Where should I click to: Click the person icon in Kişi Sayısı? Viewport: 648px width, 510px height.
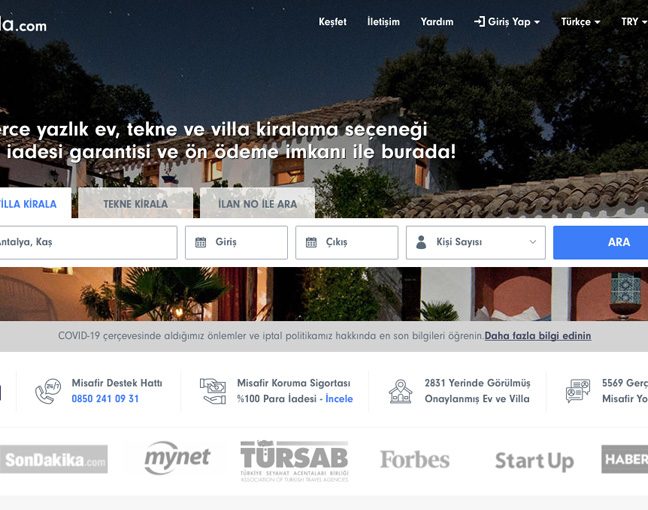421,242
